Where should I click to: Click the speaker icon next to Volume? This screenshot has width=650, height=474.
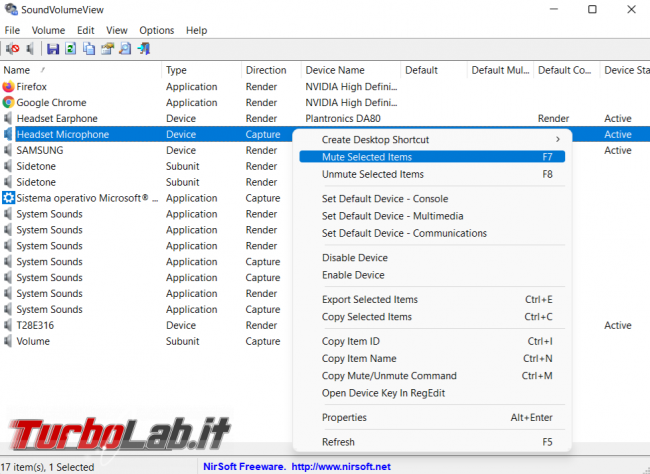(8, 341)
